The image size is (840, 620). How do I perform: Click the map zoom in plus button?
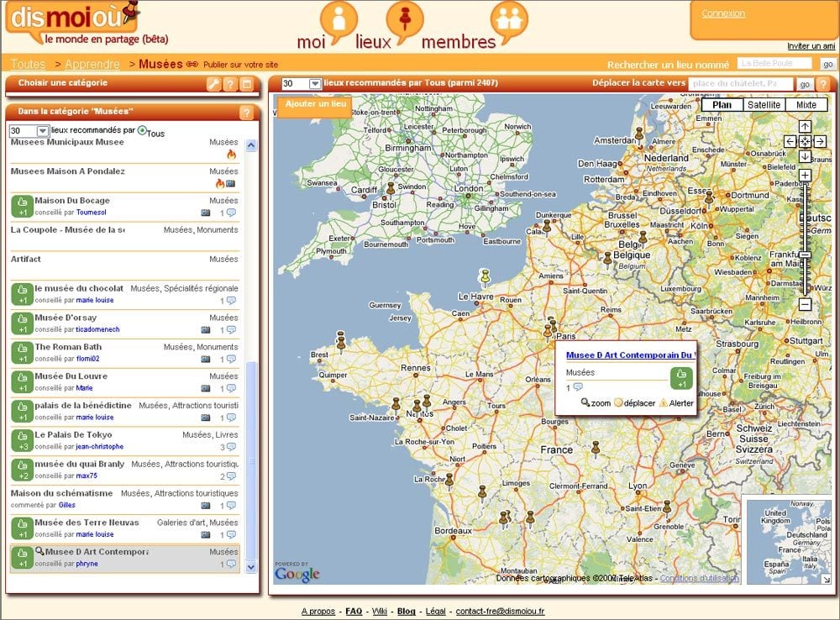(x=805, y=176)
